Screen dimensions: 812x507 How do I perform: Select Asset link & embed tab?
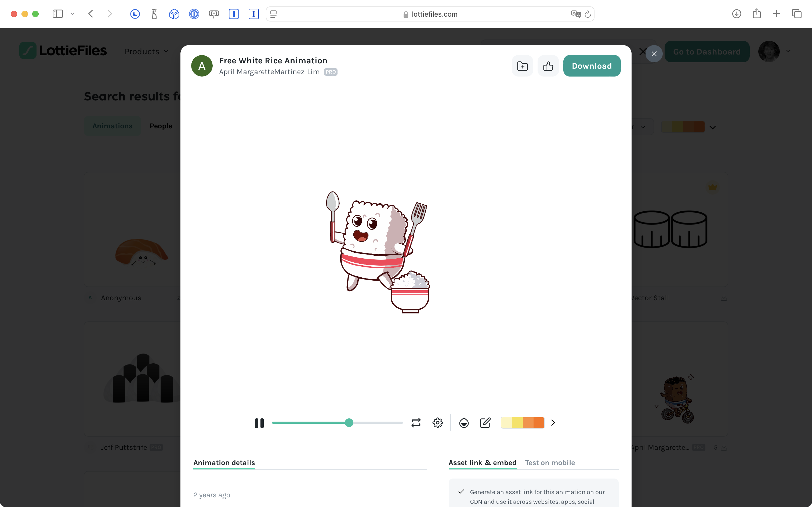coord(482,463)
